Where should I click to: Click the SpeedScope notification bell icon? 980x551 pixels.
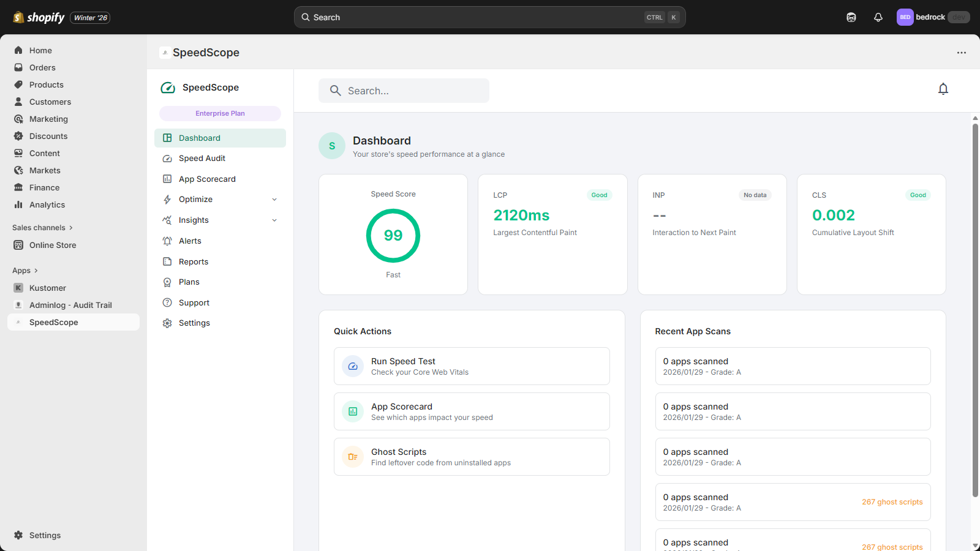(x=943, y=89)
